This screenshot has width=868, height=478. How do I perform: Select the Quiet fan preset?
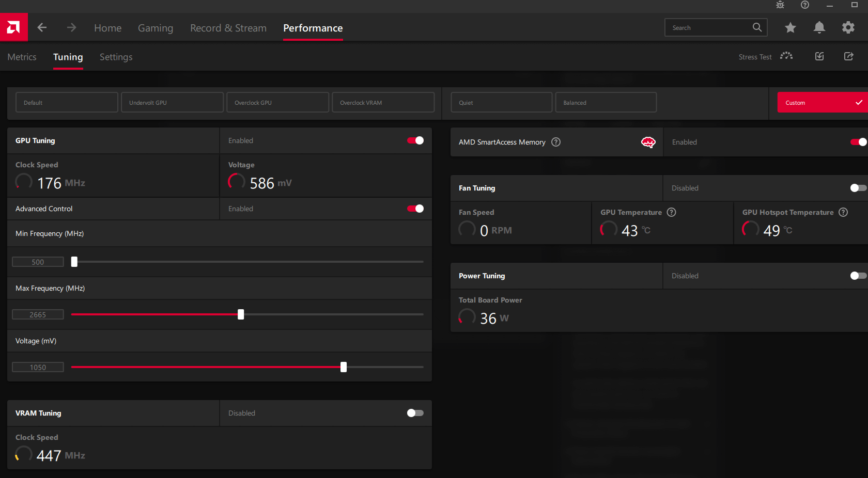click(x=501, y=102)
